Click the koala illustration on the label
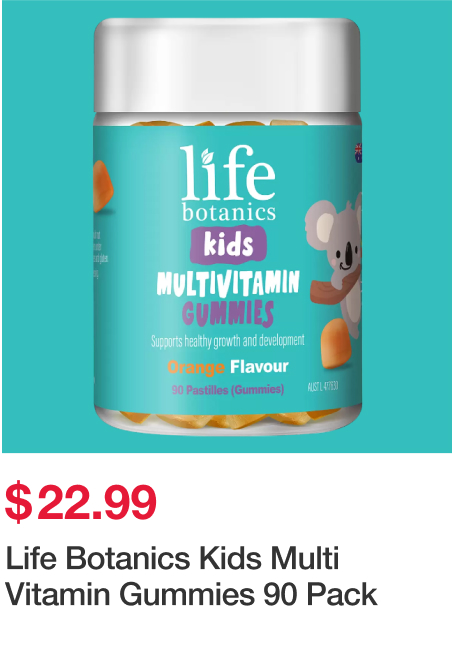The image size is (453, 647). coord(336,264)
